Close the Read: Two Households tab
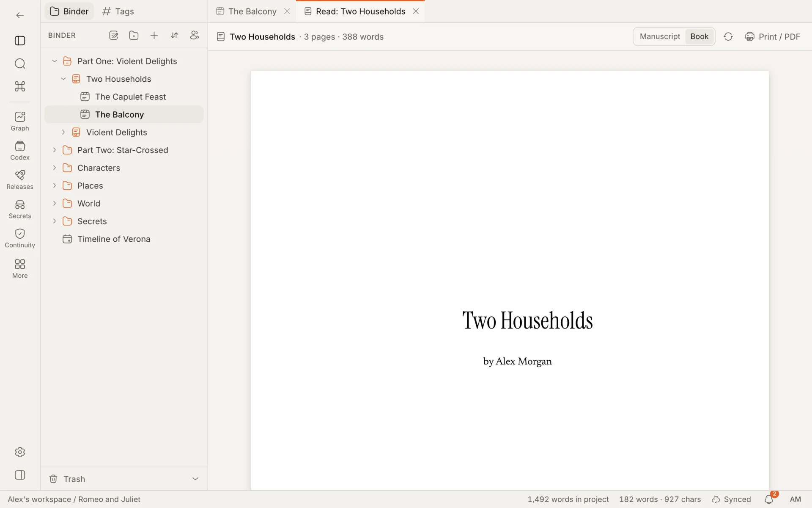The image size is (812, 508). (x=416, y=11)
